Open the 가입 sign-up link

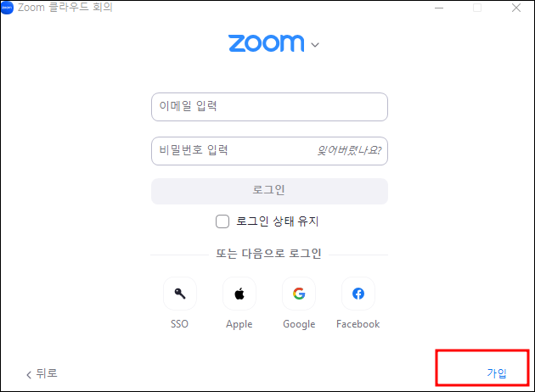497,373
